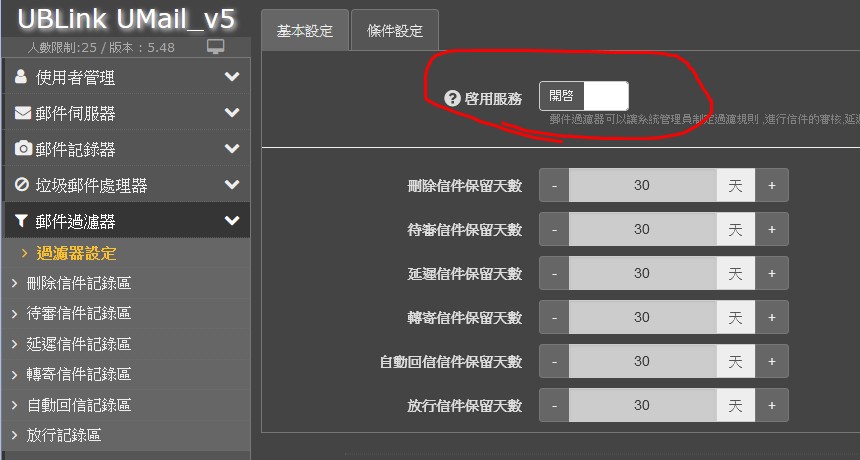
Task: Click the 延遲信件保留天數 value field
Action: [642, 273]
